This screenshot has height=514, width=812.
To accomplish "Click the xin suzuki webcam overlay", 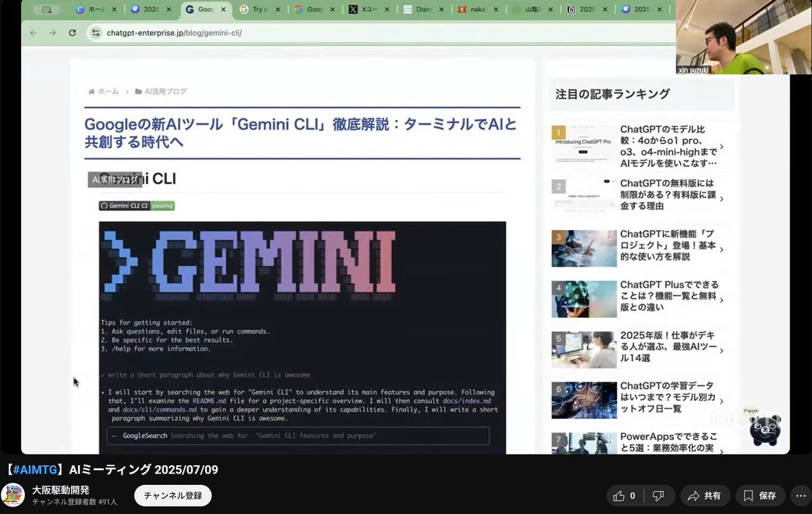I will 744,37.
